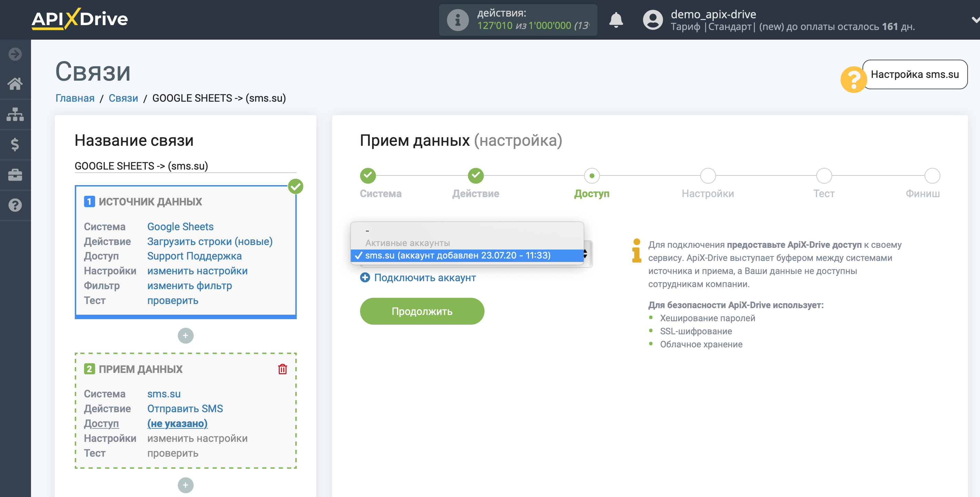Screen dimensions: 980x497
Task: Open connections sitemap icon in sidebar
Action: (15, 114)
